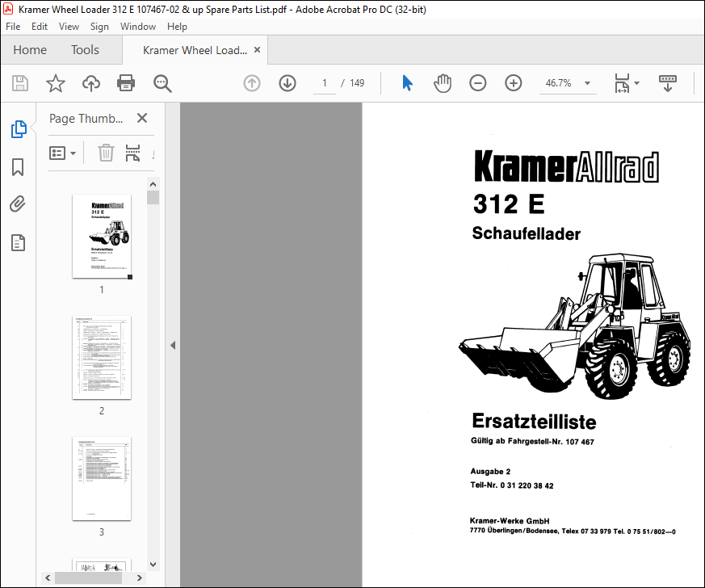
Task: Zoom out with the minus icon
Action: pos(477,83)
